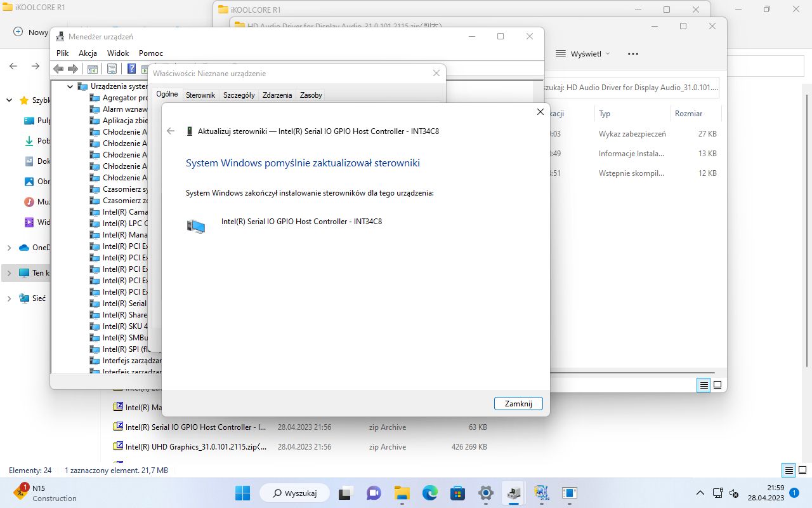Toggle the console tree icon in Device Manager toolbar
Image resolution: width=812 pixels, height=508 pixels.
[x=92, y=69]
